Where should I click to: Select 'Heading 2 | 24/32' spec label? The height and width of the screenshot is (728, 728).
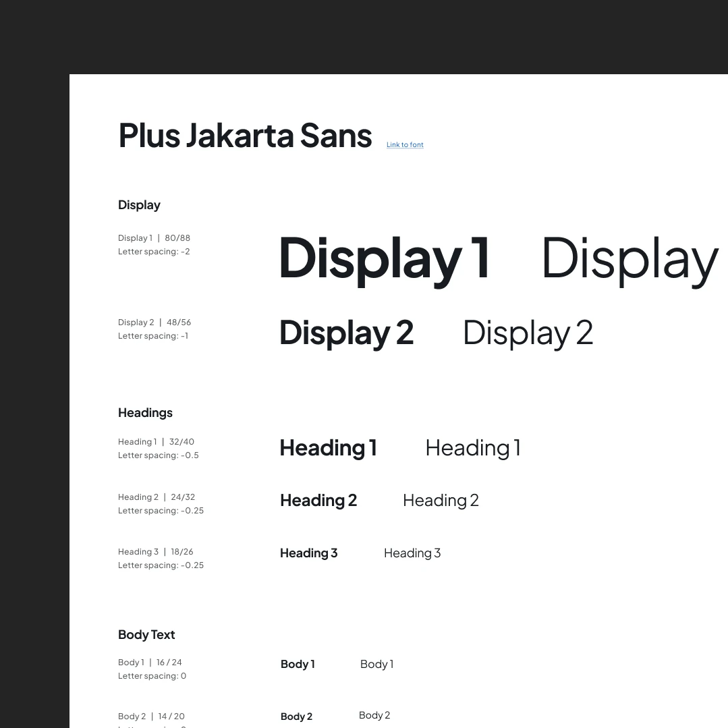pyautogui.click(x=157, y=497)
